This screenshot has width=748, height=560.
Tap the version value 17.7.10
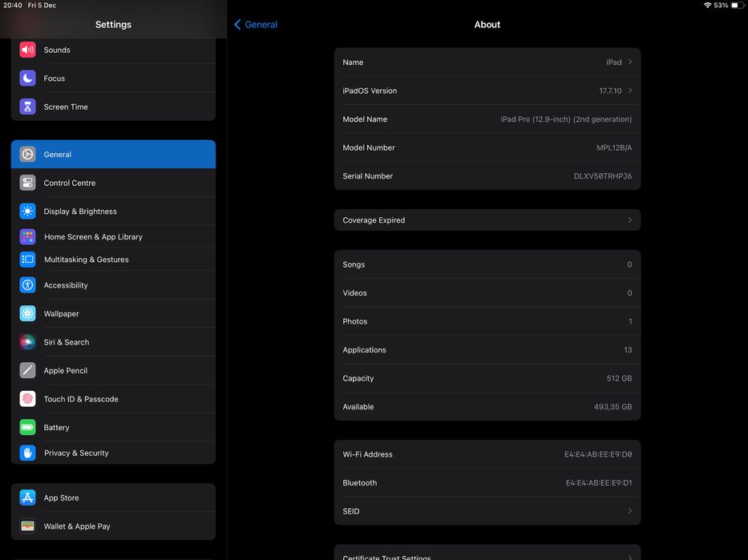pyautogui.click(x=610, y=91)
